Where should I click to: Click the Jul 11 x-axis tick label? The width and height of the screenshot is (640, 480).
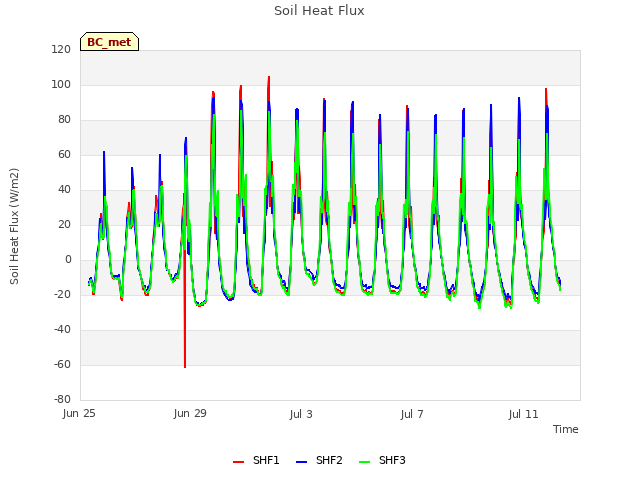point(523,414)
